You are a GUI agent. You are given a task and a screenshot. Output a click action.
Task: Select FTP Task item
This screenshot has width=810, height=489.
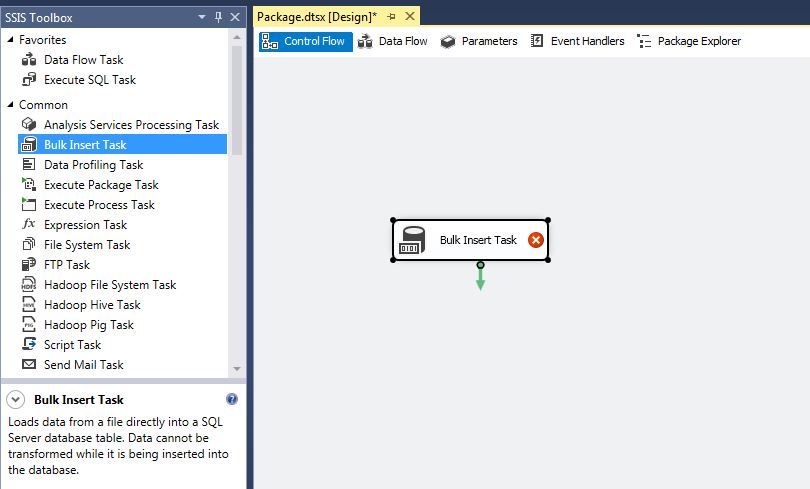pyautogui.click(x=67, y=265)
